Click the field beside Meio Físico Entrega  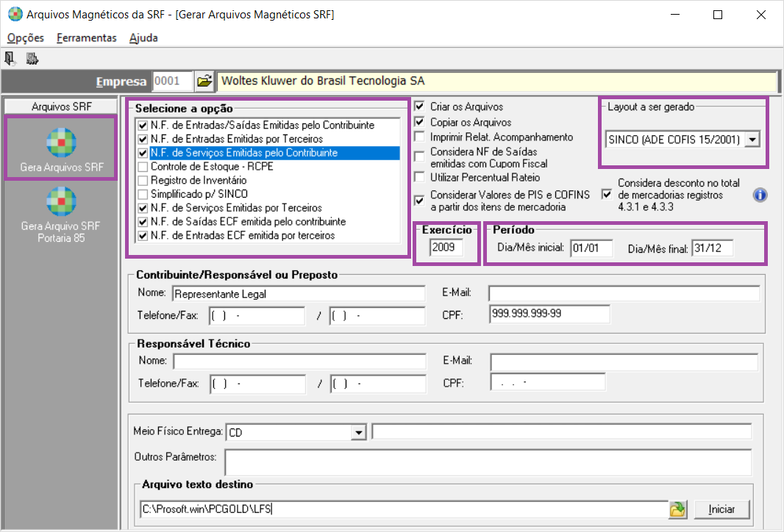561,431
